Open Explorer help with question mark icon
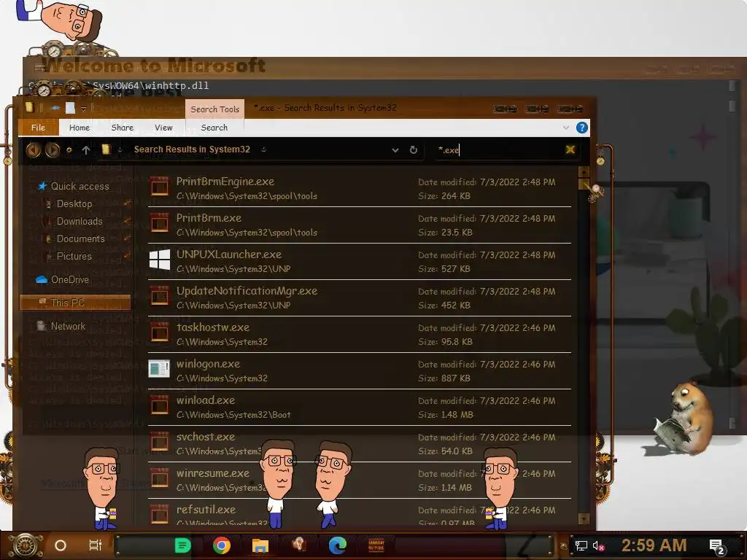Image resolution: width=747 pixels, height=560 pixels. coord(581,128)
